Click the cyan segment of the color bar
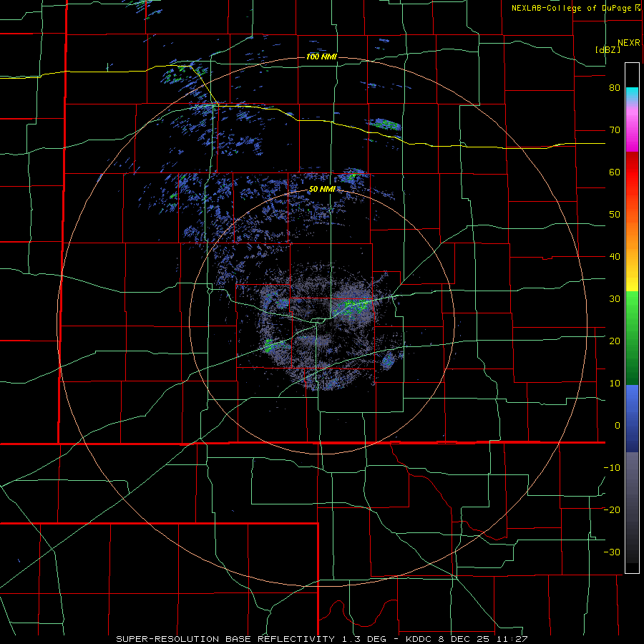644x644 pixels. 632,94
